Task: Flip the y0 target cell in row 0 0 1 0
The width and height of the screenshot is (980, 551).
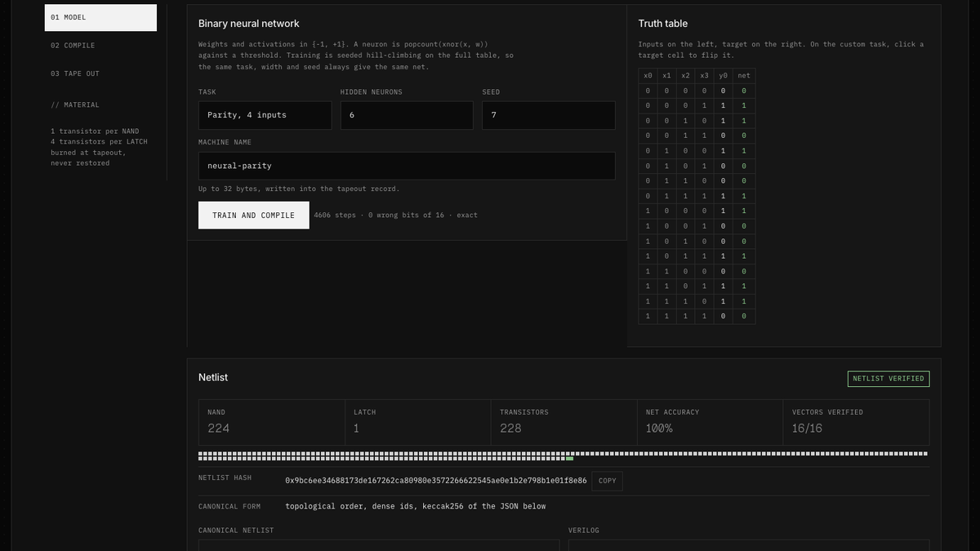Action: click(x=724, y=121)
